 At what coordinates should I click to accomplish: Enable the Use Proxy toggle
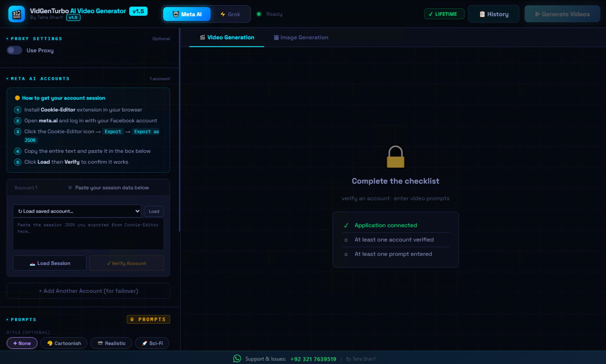(14, 50)
